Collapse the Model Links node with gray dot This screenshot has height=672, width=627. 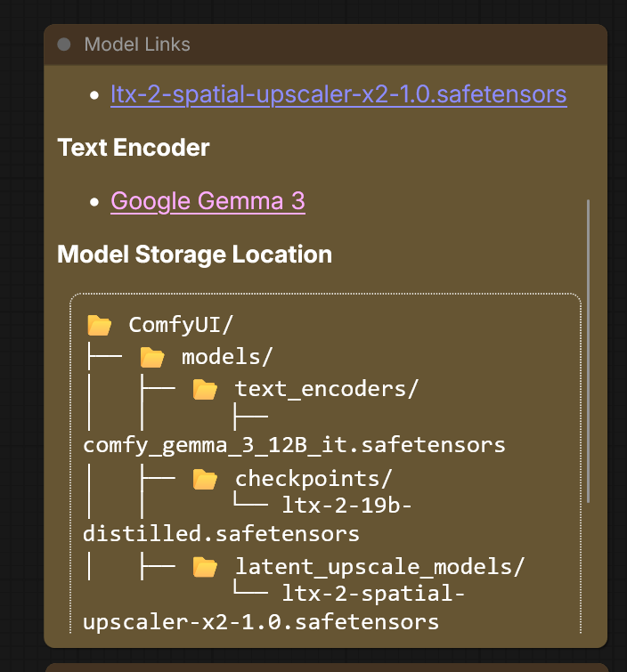[x=64, y=45]
